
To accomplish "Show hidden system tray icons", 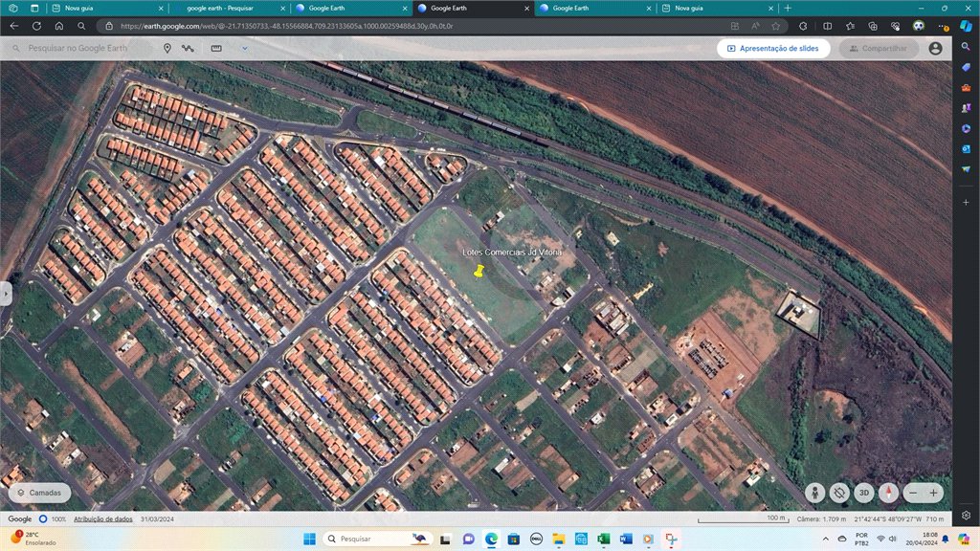I will click(826, 539).
